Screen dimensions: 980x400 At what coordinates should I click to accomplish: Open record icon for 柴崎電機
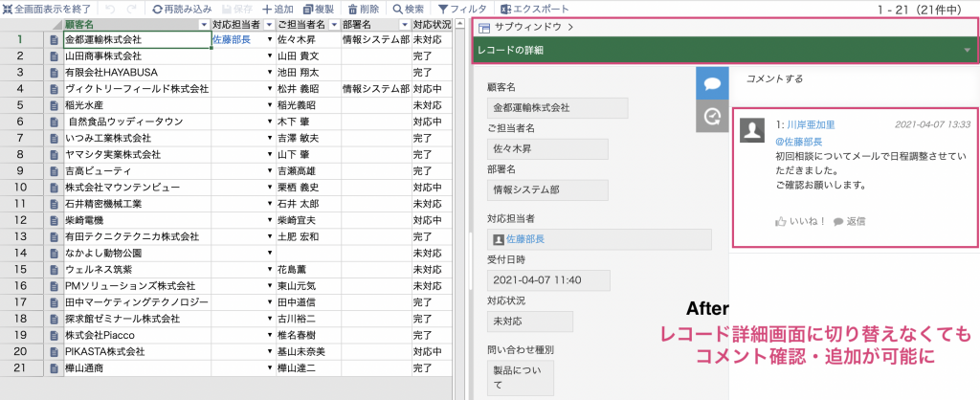click(x=54, y=220)
